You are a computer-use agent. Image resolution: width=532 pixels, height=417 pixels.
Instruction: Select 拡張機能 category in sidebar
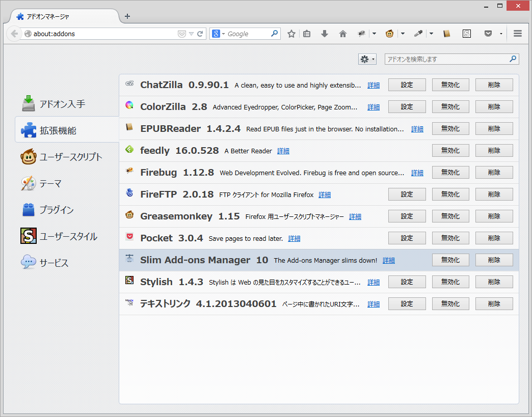(67, 130)
